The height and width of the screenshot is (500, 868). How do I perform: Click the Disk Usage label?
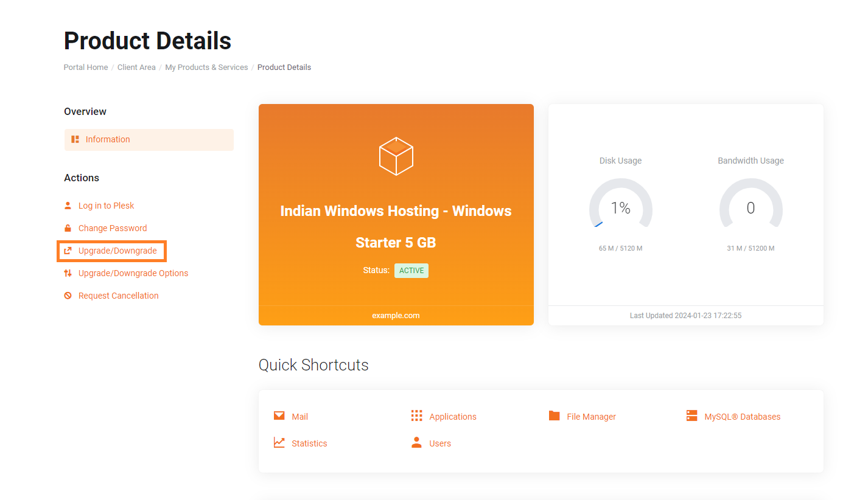tap(620, 161)
